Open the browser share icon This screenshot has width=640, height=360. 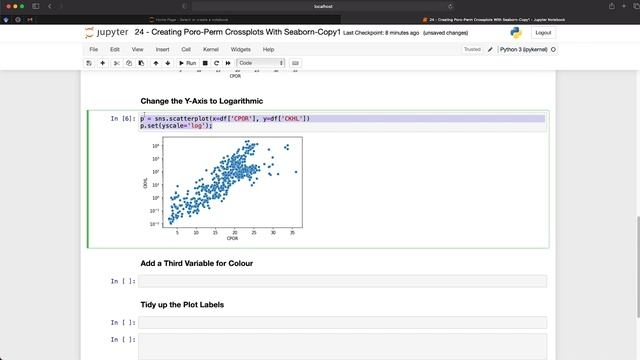(x=611, y=6)
